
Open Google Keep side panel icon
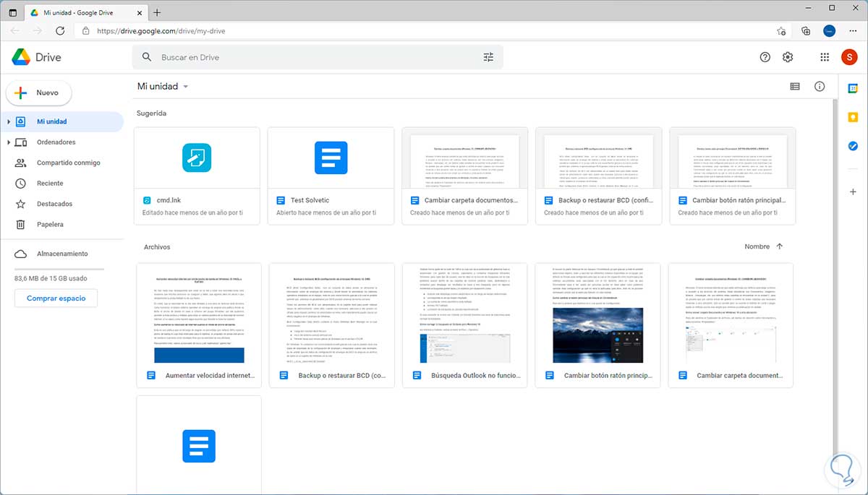853,117
